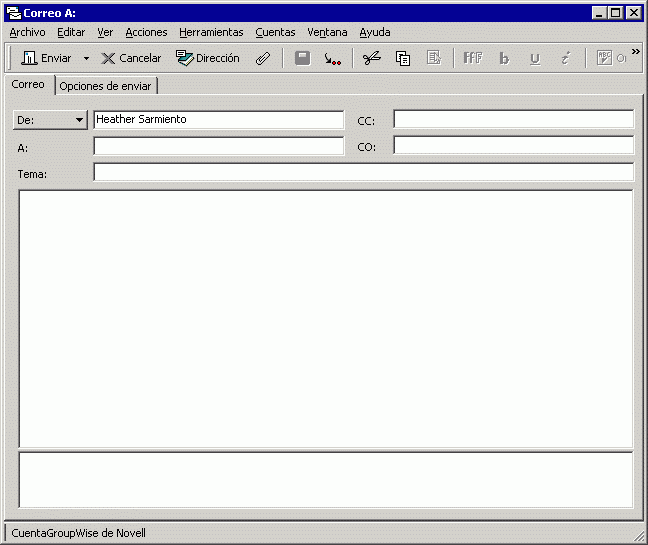Minimize the Correo A: window

coord(599,13)
